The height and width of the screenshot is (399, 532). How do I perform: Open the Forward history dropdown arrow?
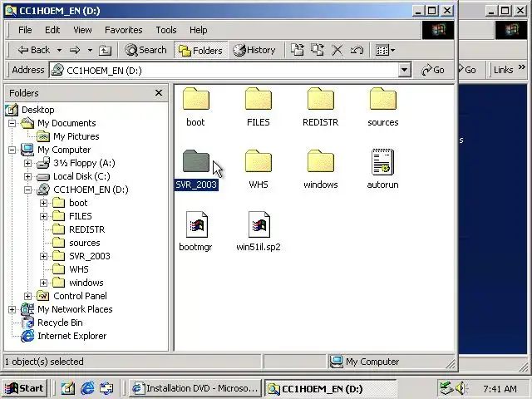(90, 50)
